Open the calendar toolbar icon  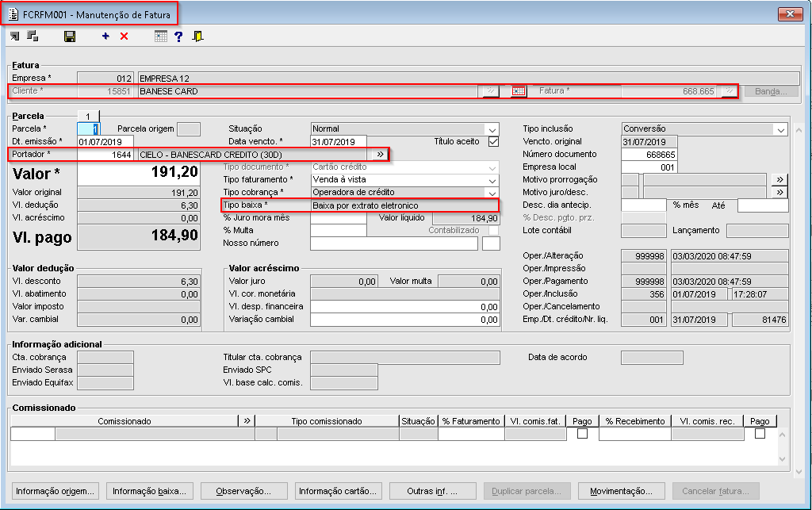(x=161, y=36)
